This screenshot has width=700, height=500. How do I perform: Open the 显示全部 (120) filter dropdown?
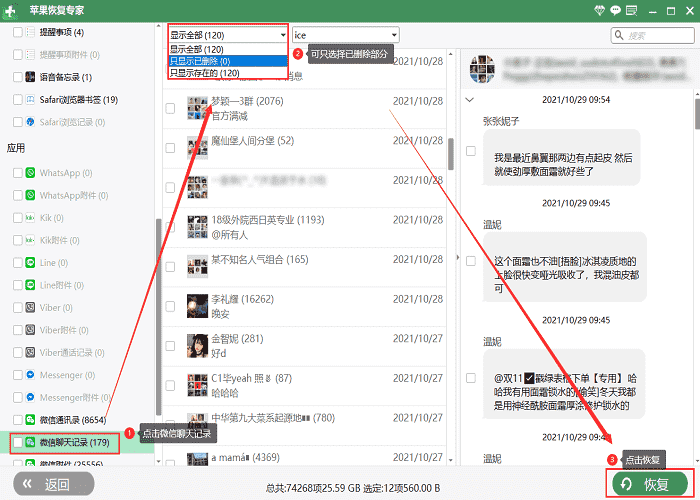pyautogui.click(x=228, y=35)
